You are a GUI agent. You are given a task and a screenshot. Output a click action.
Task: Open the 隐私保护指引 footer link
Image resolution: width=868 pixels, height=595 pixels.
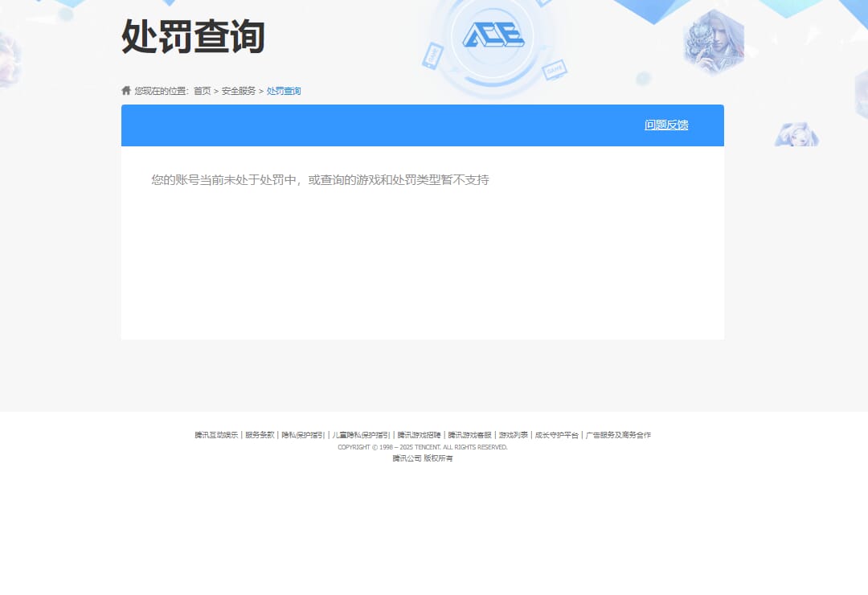click(303, 435)
